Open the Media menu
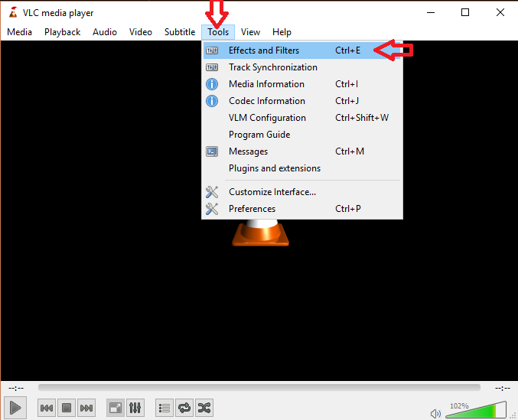The height and width of the screenshot is (420, 518). click(x=19, y=32)
